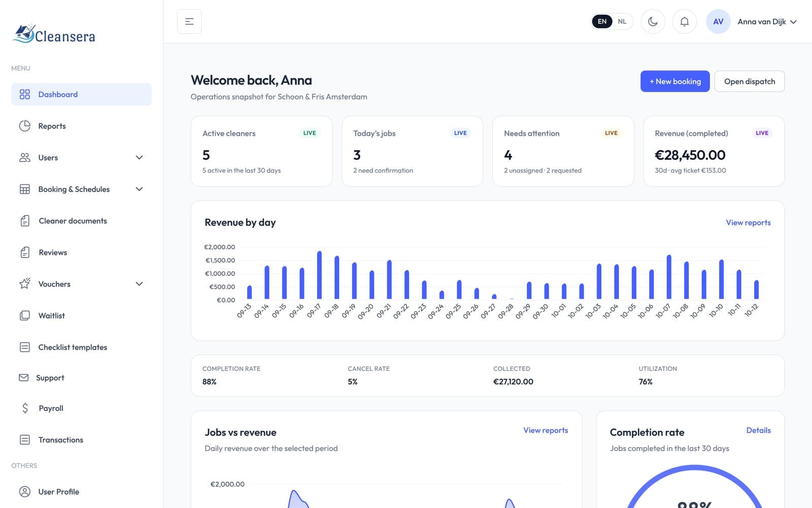Click the Cancel rate 5% value
Image resolution: width=812 pixels, height=508 pixels.
tap(353, 382)
